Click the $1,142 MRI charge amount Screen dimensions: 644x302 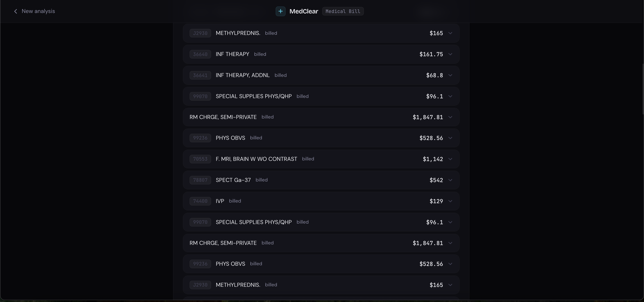click(x=433, y=159)
